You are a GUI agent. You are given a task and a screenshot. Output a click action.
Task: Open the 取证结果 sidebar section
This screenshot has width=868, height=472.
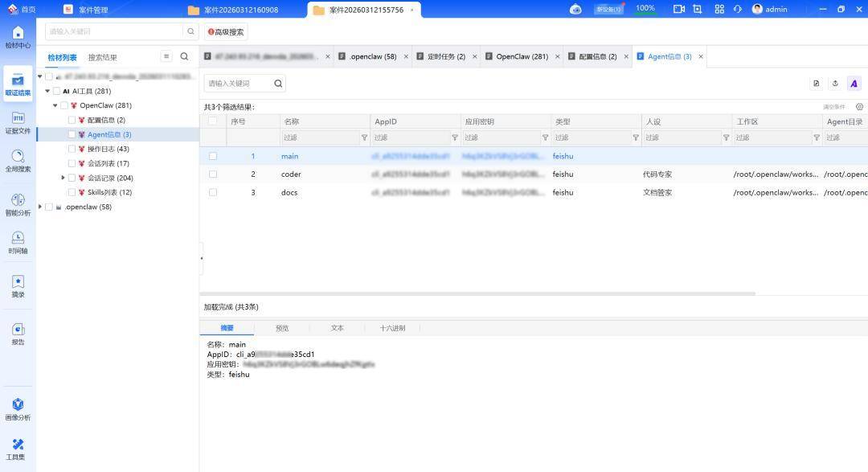coord(18,84)
